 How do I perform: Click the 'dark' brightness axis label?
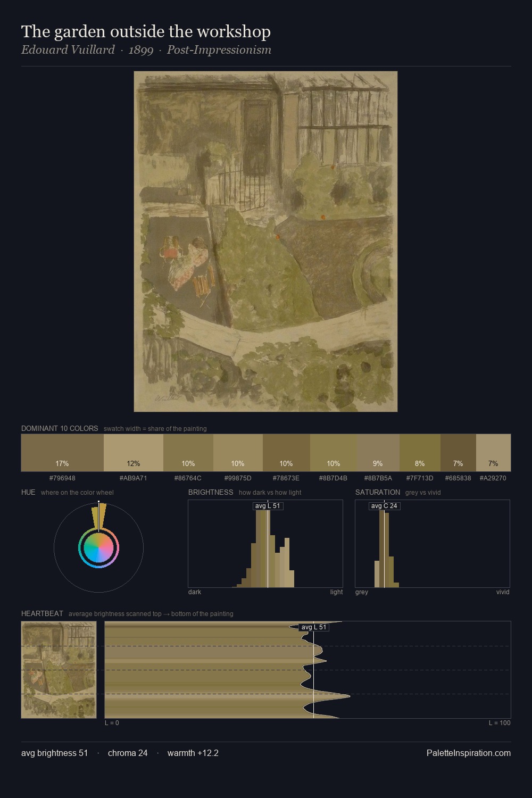click(x=195, y=592)
